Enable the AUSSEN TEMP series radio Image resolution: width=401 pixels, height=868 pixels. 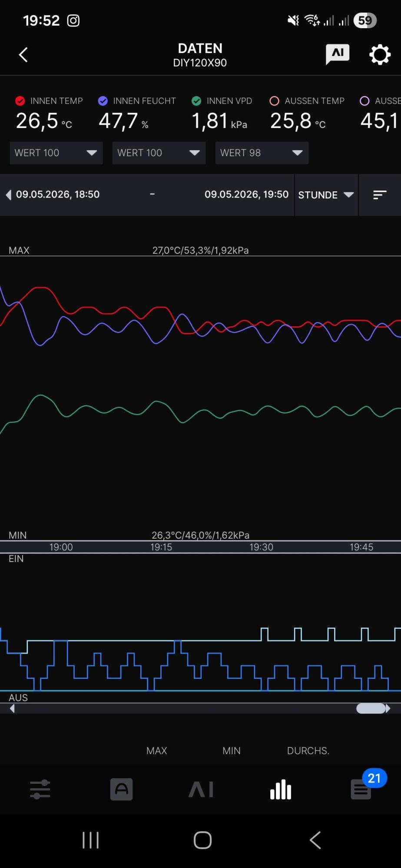coord(274,101)
